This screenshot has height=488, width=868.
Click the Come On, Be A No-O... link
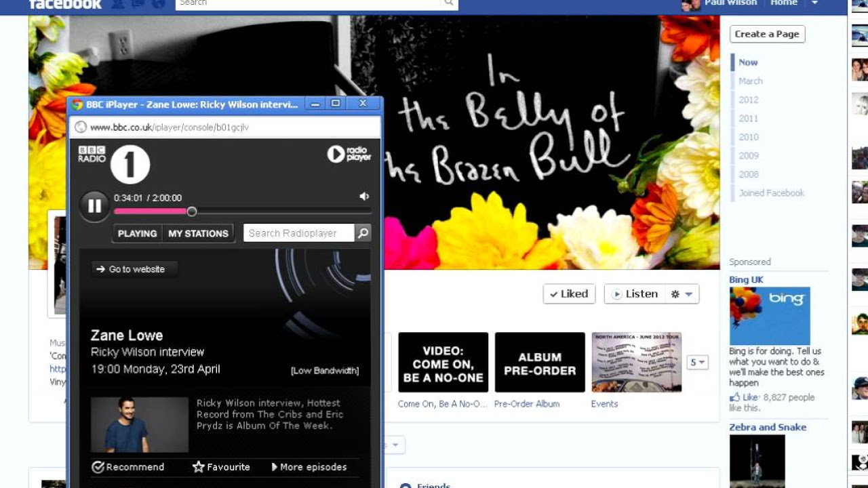click(x=442, y=404)
